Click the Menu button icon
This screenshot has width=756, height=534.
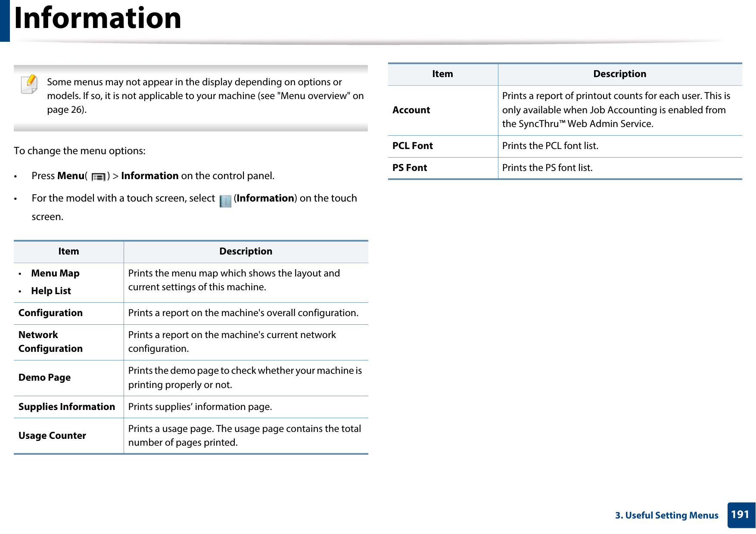click(x=99, y=177)
